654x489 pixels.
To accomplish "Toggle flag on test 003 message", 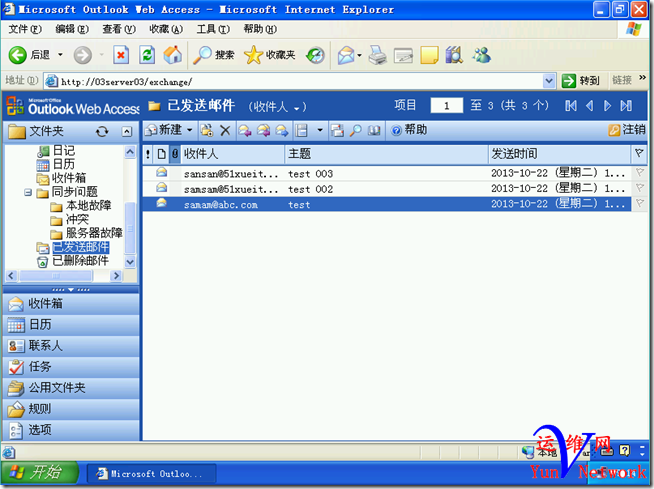I will tap(639, 172).
